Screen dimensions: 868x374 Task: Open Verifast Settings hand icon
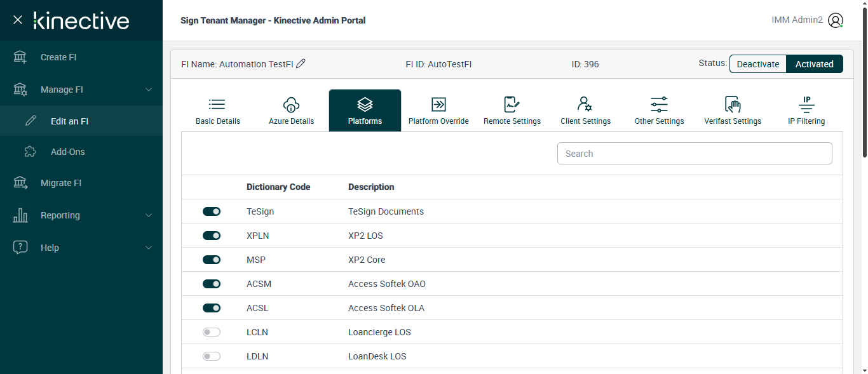tap(733, 105)
